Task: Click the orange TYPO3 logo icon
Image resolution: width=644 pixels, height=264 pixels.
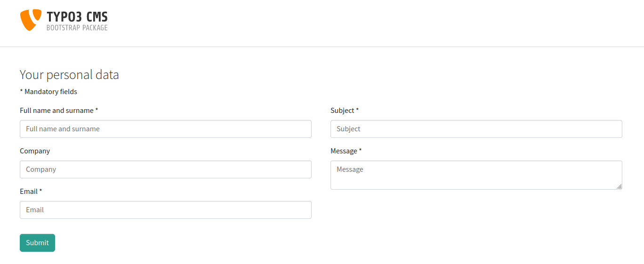Action: (27, 20)
